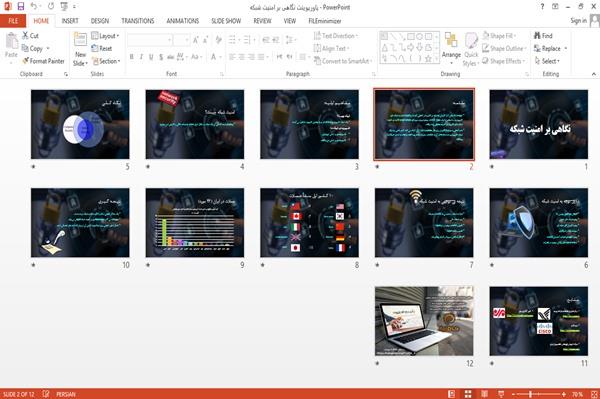
Task: Open Shape Outline dropdown
Action: (505, 48)
